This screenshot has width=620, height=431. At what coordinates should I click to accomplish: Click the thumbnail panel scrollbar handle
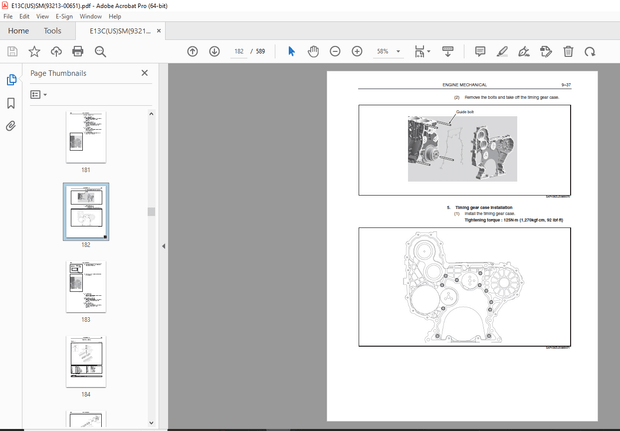(x=151, y=212)
